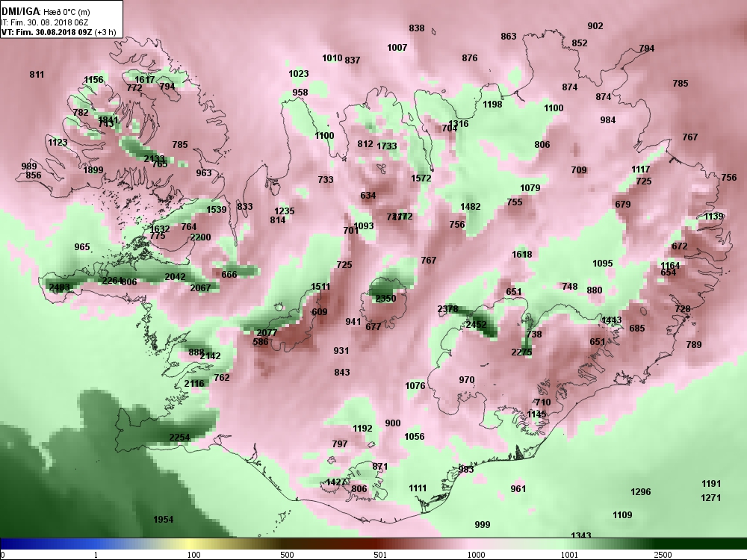Click the map value '2452'

point(476,325)
